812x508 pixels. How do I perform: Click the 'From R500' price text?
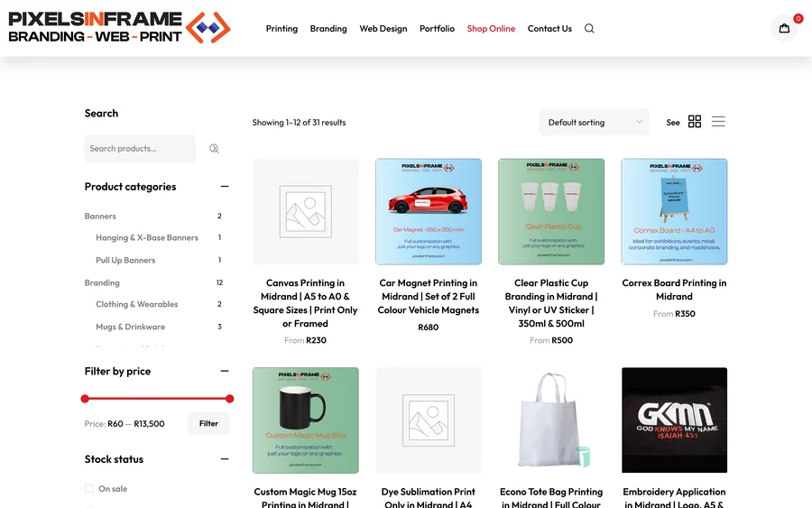551,340
